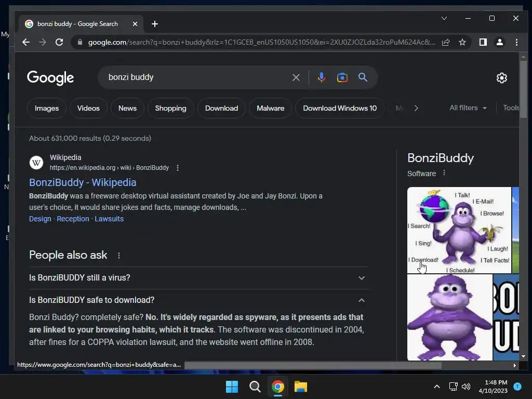Open All filters dropdown
The image size is (532, 399).
click(x=468, y=108)
